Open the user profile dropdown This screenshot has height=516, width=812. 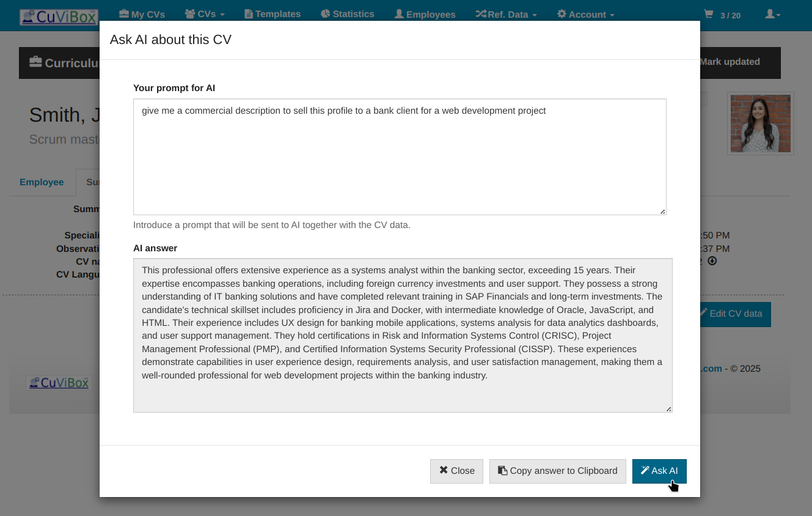pyautogui.click(x=772, y=14)
